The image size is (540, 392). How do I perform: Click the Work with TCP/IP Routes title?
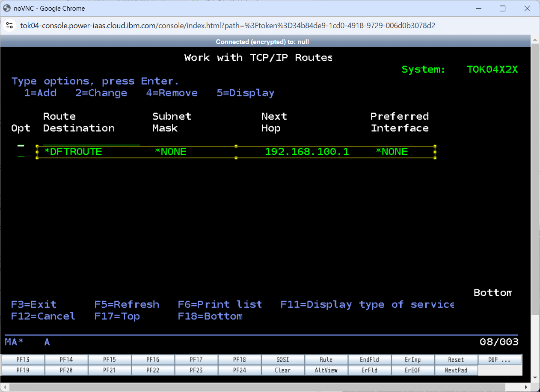click(258, 58)
